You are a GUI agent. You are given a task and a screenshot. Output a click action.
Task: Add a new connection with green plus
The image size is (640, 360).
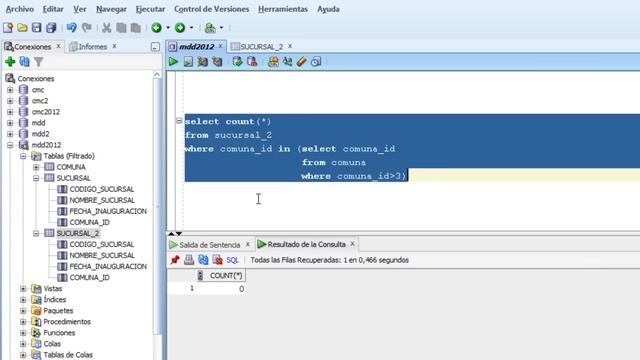tap(10, 62)
